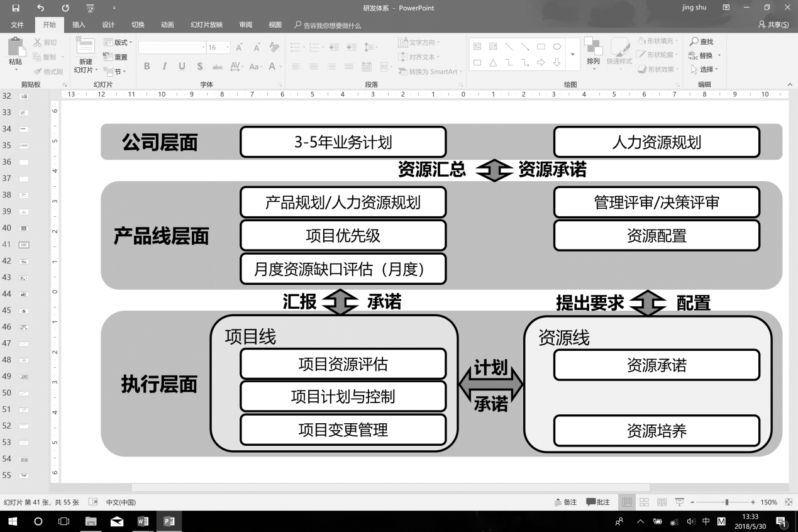798x532 pixels.
Task: Click the Find (查找) magnifier button
Action: coord(701,42)
